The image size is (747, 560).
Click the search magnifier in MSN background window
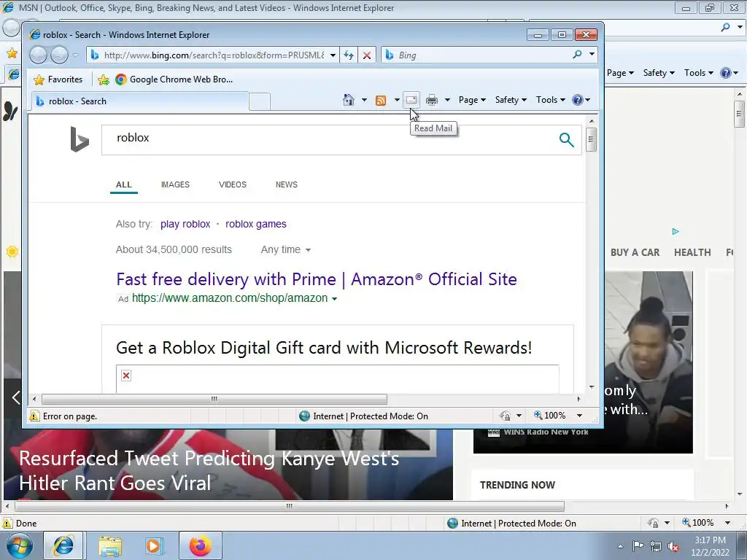click(725, 27)
